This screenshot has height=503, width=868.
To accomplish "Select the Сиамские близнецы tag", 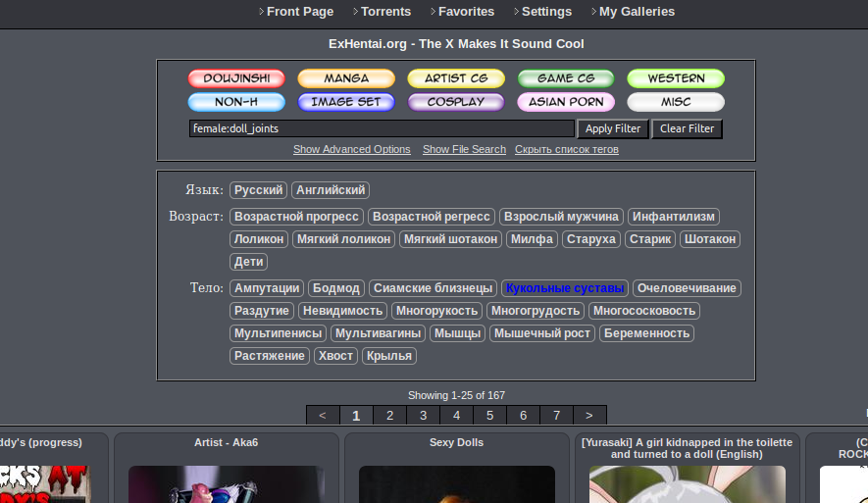I will 433,287.
